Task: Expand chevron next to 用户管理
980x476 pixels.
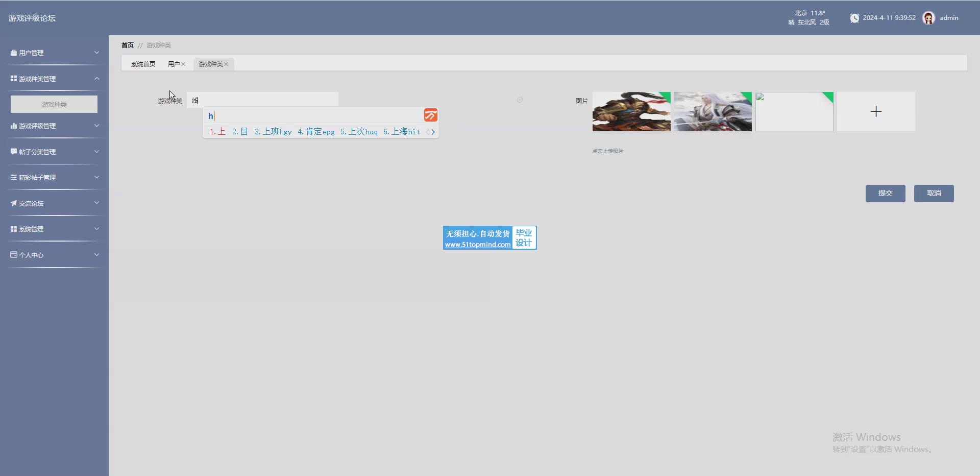Action: pos(96,53)
